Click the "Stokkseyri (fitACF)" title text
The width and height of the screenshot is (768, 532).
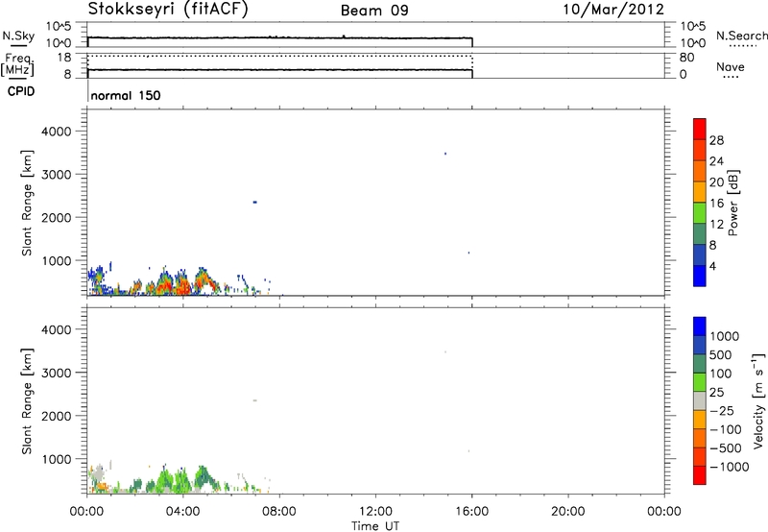pyautogui.click(x=168, y=9)
